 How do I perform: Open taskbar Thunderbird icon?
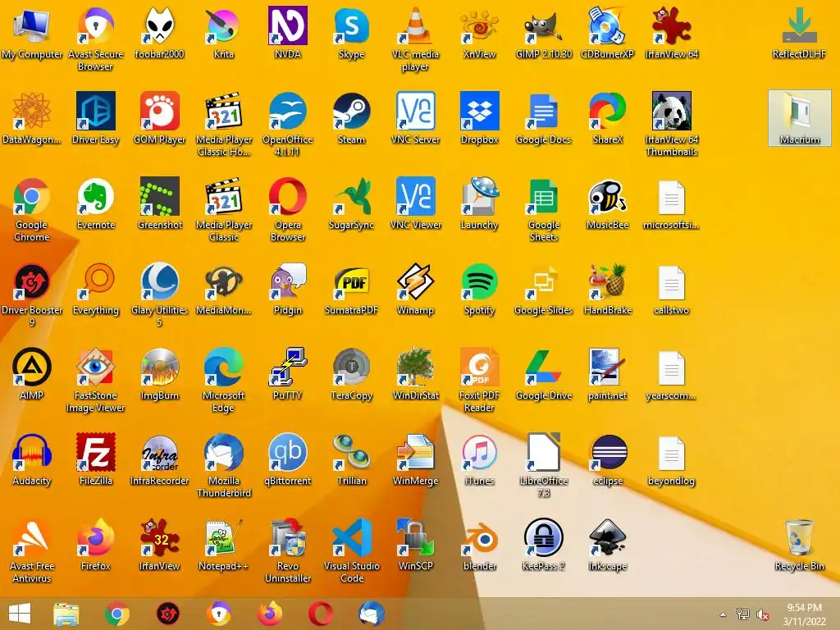click(x=372, y=614)
